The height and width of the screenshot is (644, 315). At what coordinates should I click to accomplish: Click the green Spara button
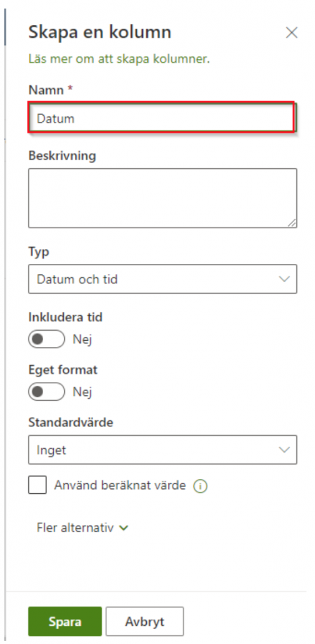(x=65, y=621)
